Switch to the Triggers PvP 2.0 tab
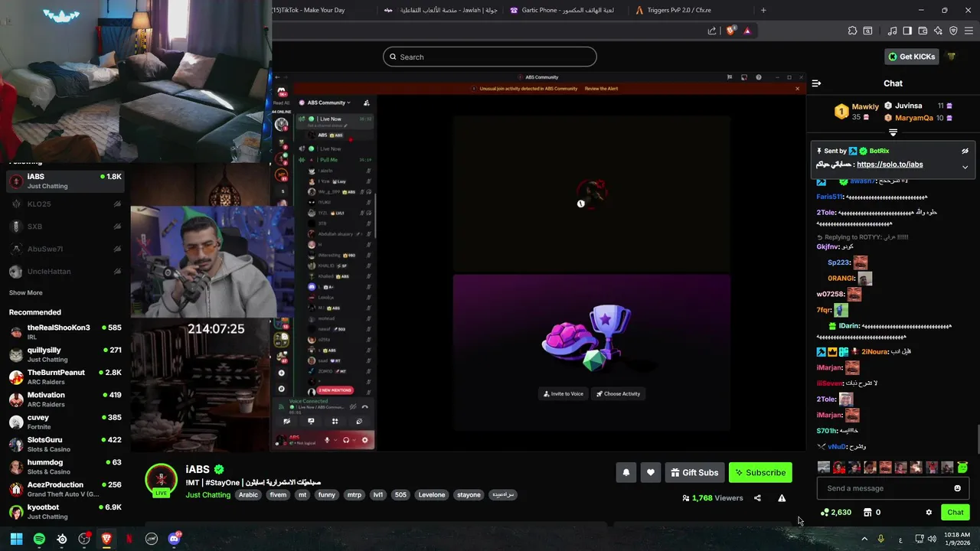 pyautogui.click(x=674, y=10)
